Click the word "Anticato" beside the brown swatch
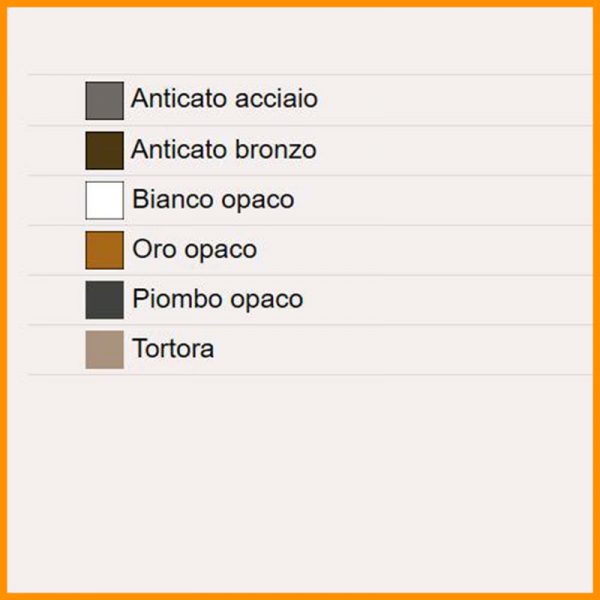The height and width of the screenshot is (600, 600). (x=178, y=150)
